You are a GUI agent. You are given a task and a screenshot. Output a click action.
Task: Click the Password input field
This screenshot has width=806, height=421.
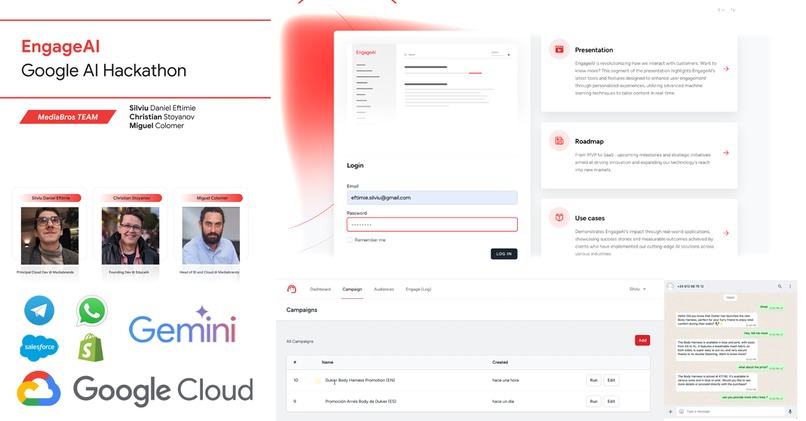(x=432, y=225)
